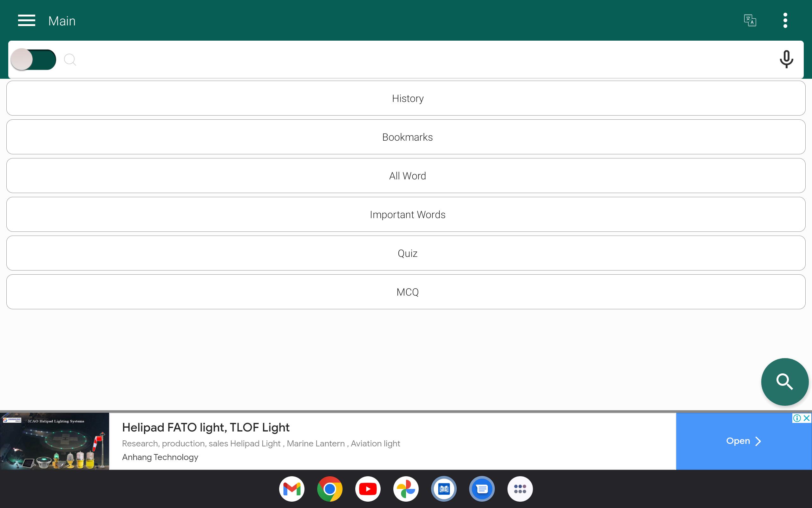The image size is (812, 508).
Task: Open the hamburger navigation menu
Action: tap(27, 21)
